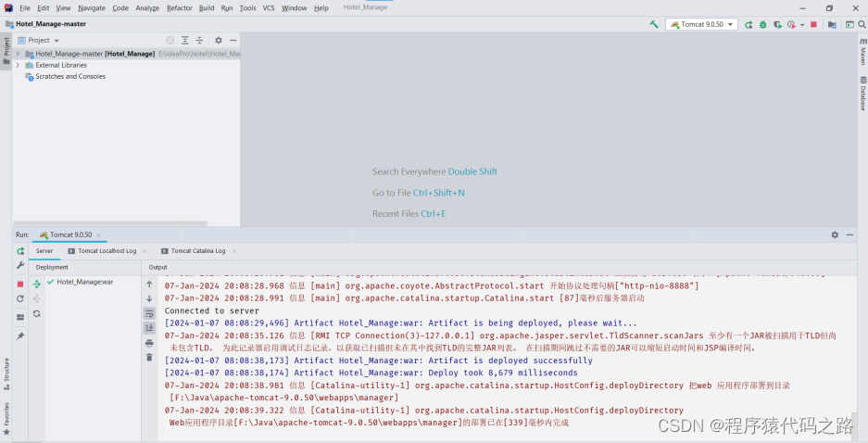Click the Up stack trace arrow
Image resolution: width=868 pixels, height=443 pixels.
pyautogui.click(x=149, y=285)
